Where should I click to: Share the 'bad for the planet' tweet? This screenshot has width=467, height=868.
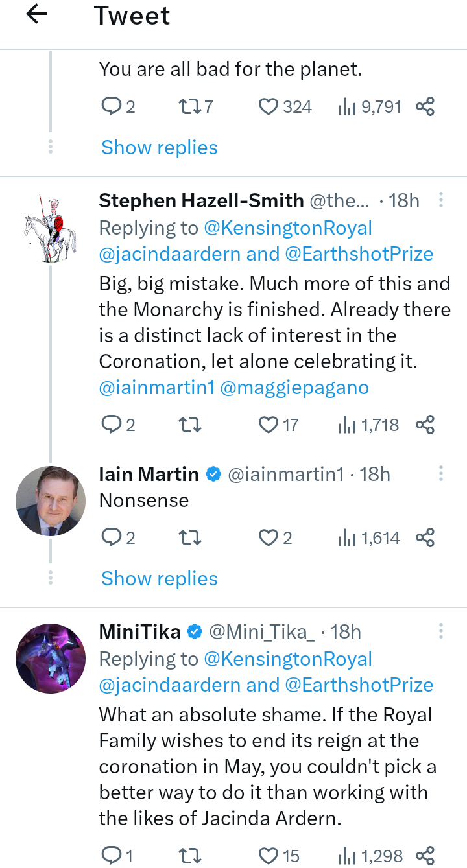425,107
